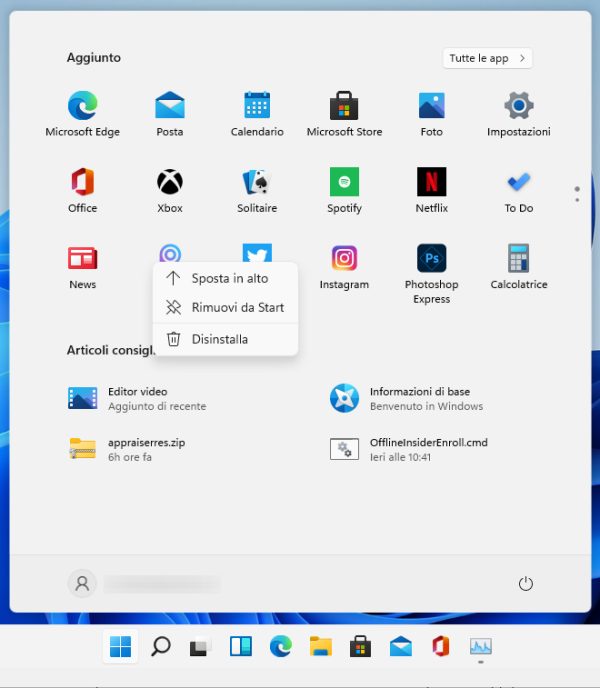The width and height of the screenshot is (600, 688).
Task: Open File Explorer from taskbar
Action: (321, 646)
